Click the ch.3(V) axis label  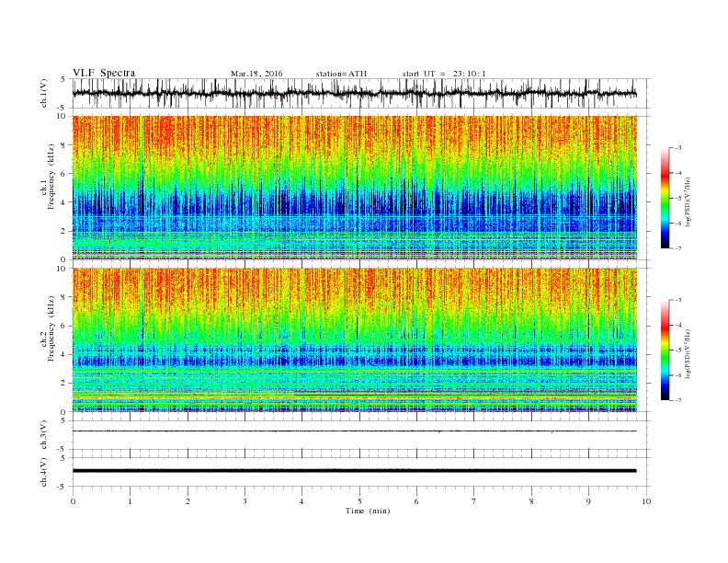43,435
